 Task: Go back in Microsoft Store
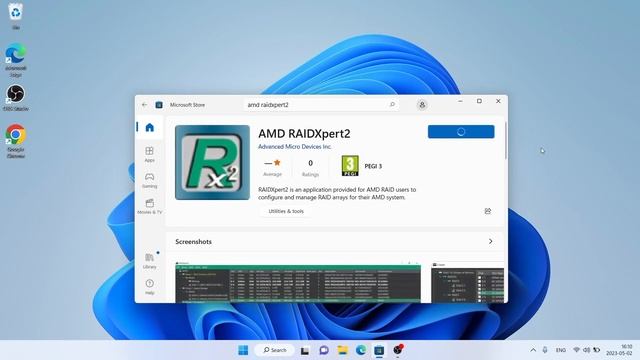(x=144, y=105)
